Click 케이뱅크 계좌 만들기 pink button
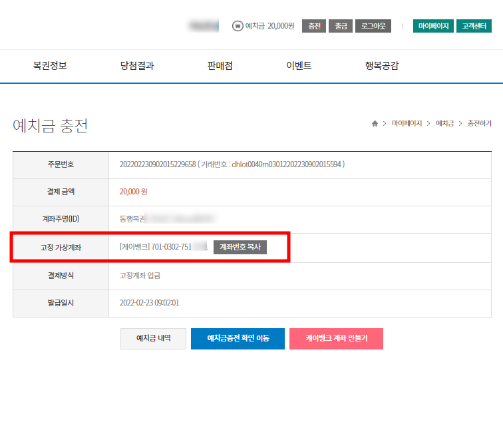This screenshot has width=503, height=448. [336, 339]
